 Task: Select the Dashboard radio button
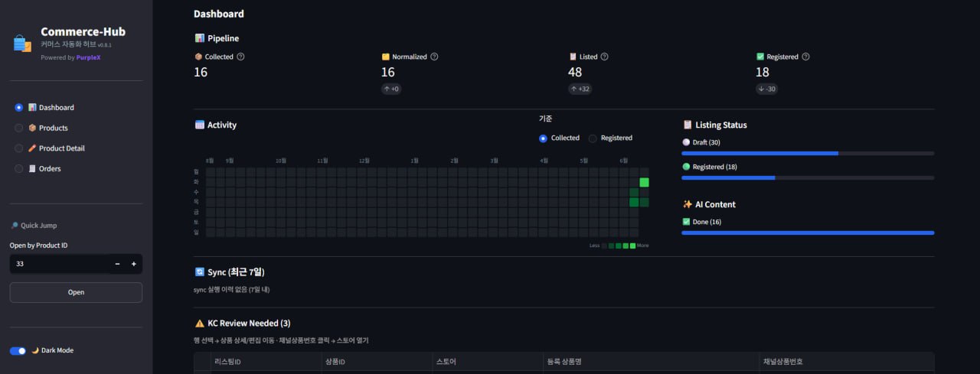19,108
